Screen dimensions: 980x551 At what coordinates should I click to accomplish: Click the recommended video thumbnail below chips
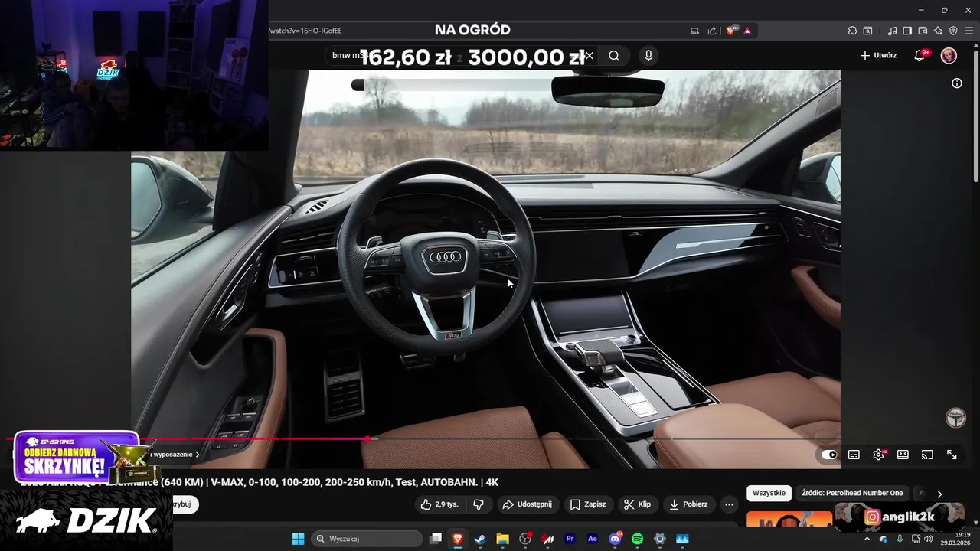coord(789,519)
